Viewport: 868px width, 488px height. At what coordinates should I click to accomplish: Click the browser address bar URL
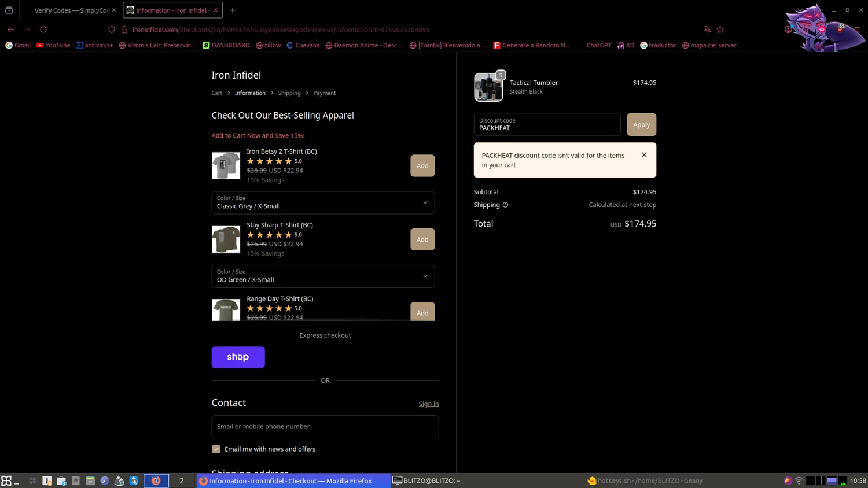tap(281, 29)
